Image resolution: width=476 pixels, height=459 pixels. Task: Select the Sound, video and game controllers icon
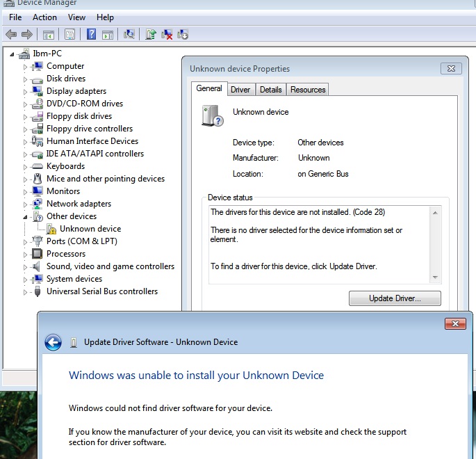[x=37, y=266]
